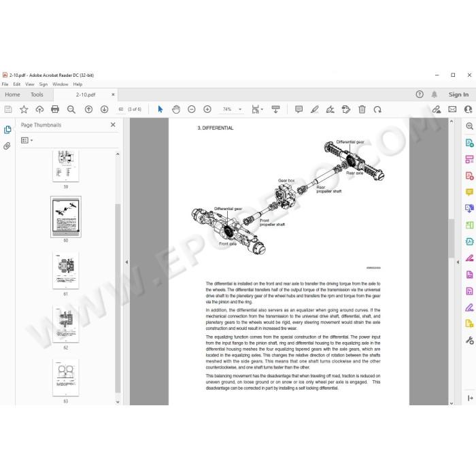Zoom in with plus icon
476x476 pixels.
(x=207, y=109)
